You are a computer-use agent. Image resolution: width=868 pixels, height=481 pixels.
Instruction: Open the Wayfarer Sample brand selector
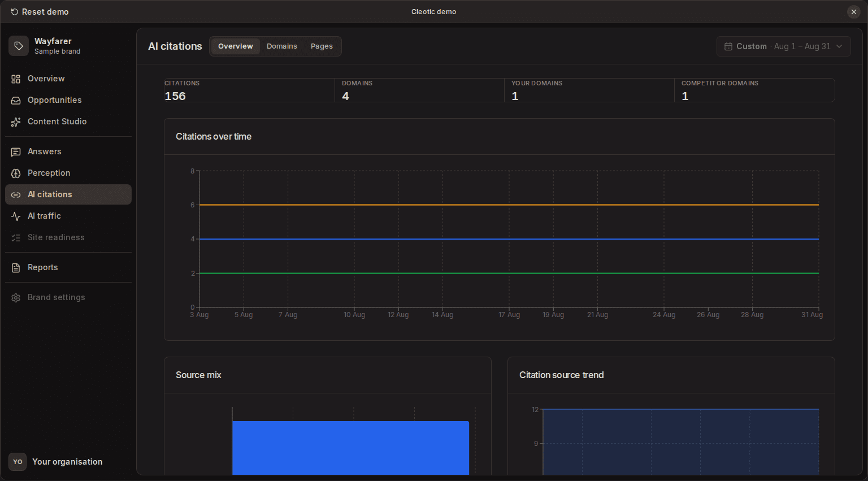pyautogui.click(x=68, y=46)
